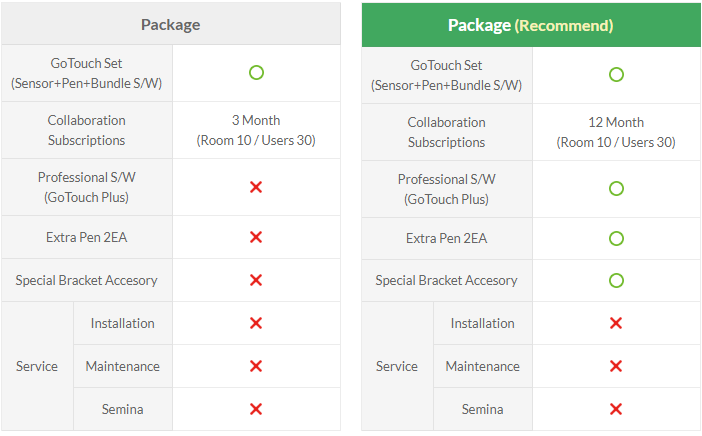702x436 pixels.
Task: Click green circle for GoTouch Set in basic Package
Action: coord(256,73)
